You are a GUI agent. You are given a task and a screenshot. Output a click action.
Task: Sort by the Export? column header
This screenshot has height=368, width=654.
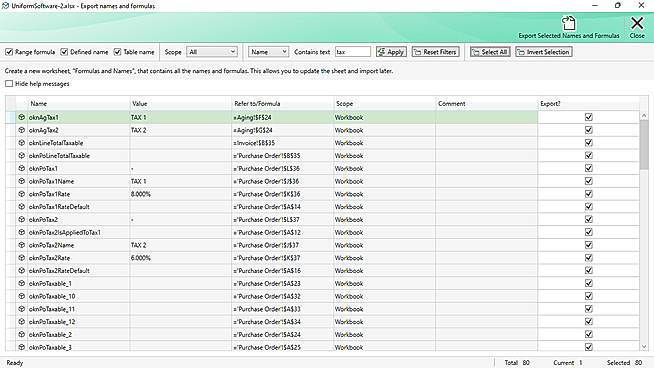pos(589,103)
